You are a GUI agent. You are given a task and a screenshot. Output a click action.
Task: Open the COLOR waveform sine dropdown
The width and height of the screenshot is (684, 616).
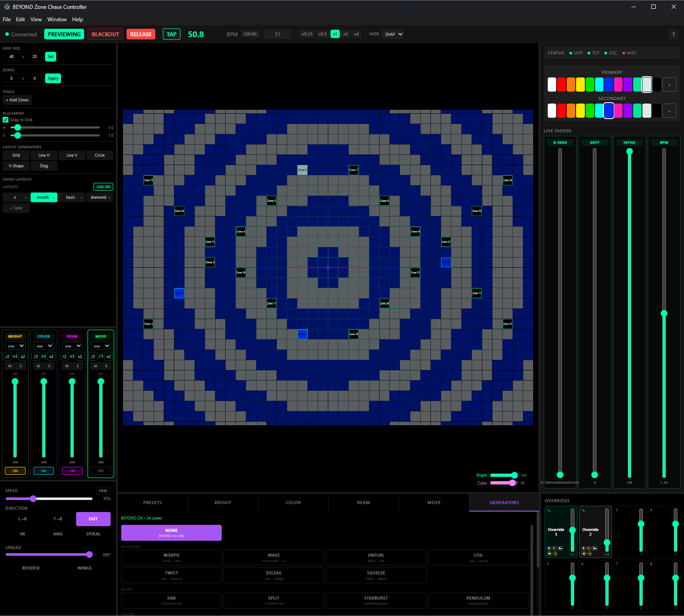[44, 346]
